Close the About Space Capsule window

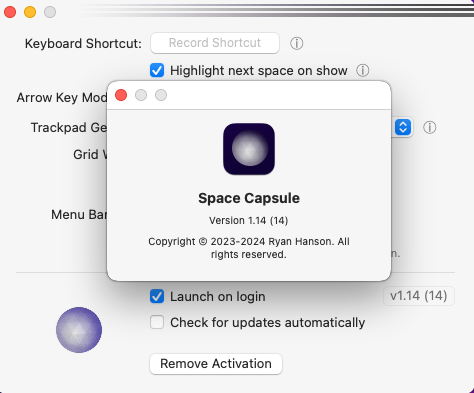click(x=121, y=95)
